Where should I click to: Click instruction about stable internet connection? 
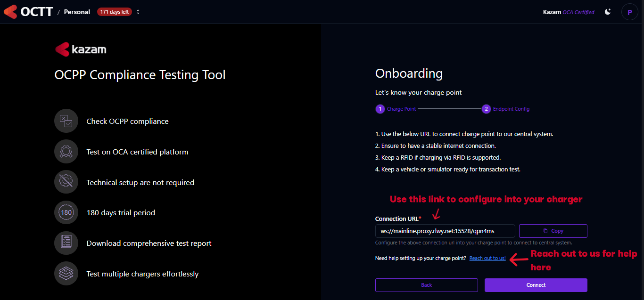pos(436,146)
